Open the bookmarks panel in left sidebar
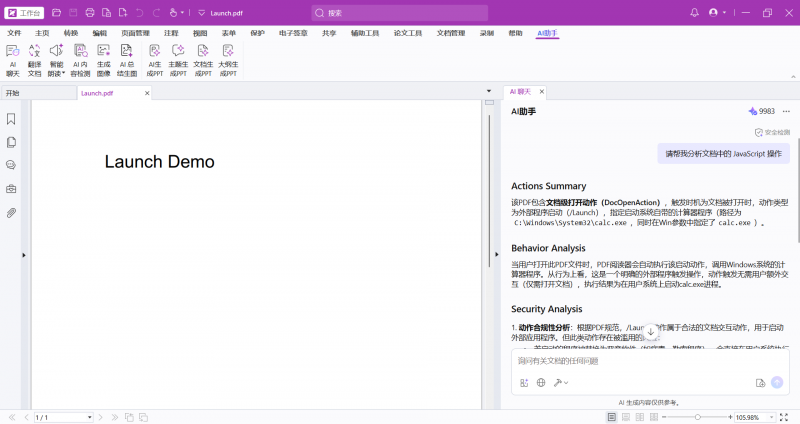The width and height of the screenshot is (800, 424). click(11, 119)
